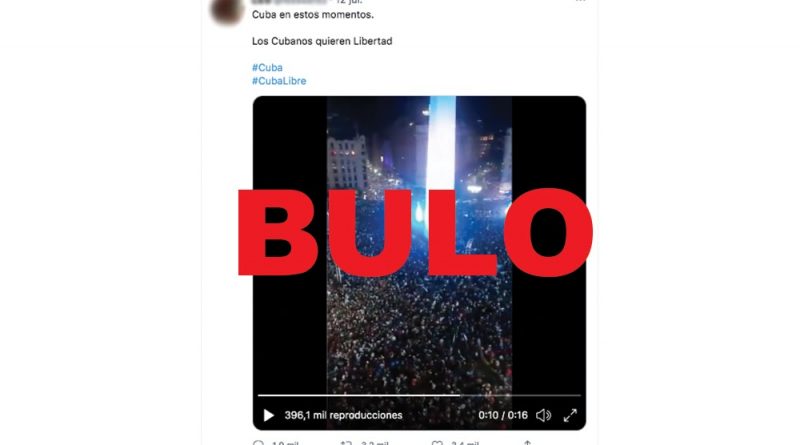Click the 396,1 mil reproducciones view count
Screen dimensions: 800x445
343,415
